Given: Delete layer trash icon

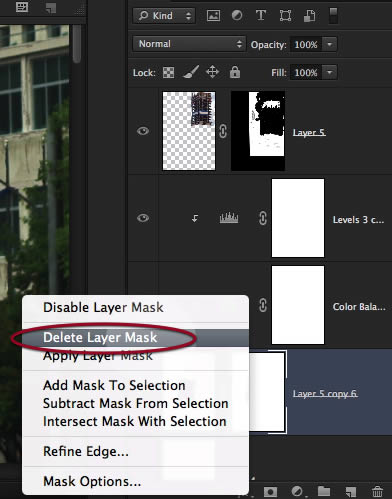Looking at the screenshot, I should click(x=377, y=491).
